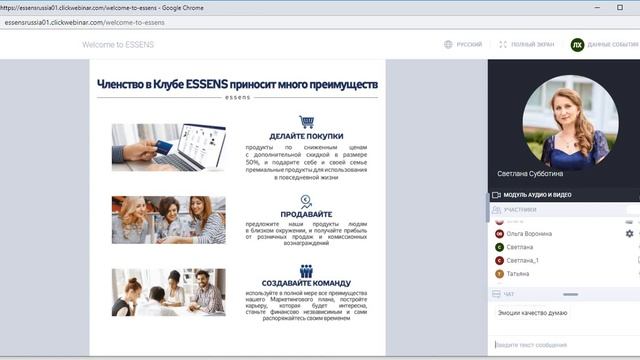Click the team people icon on slide
640x360 pixels.
click(x=306, y=271)
